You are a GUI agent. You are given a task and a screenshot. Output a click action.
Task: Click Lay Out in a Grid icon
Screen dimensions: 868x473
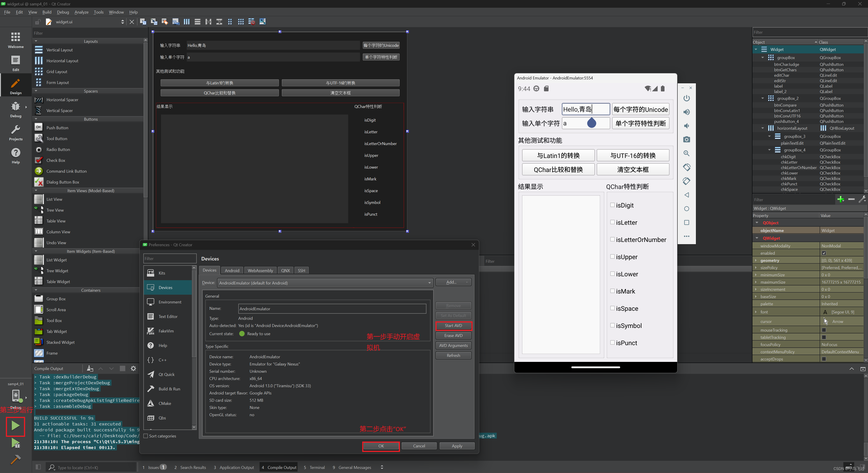241,21
